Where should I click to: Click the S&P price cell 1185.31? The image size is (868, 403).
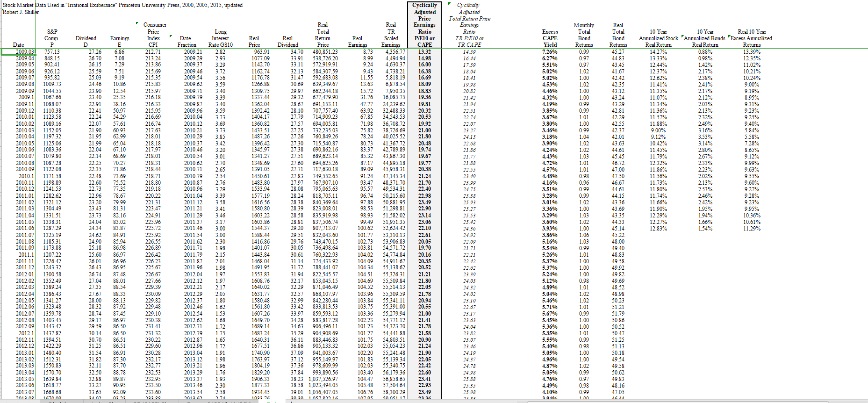(52, 241)
